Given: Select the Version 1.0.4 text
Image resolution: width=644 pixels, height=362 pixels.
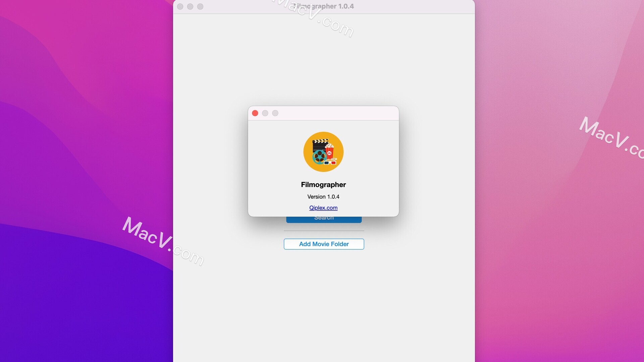Looking at the screenshot, I should click(323, 197).
